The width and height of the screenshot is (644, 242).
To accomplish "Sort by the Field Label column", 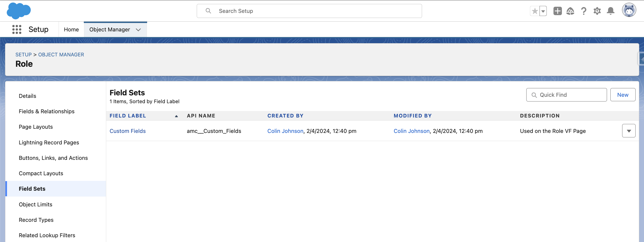I will [x=128, y=116].
